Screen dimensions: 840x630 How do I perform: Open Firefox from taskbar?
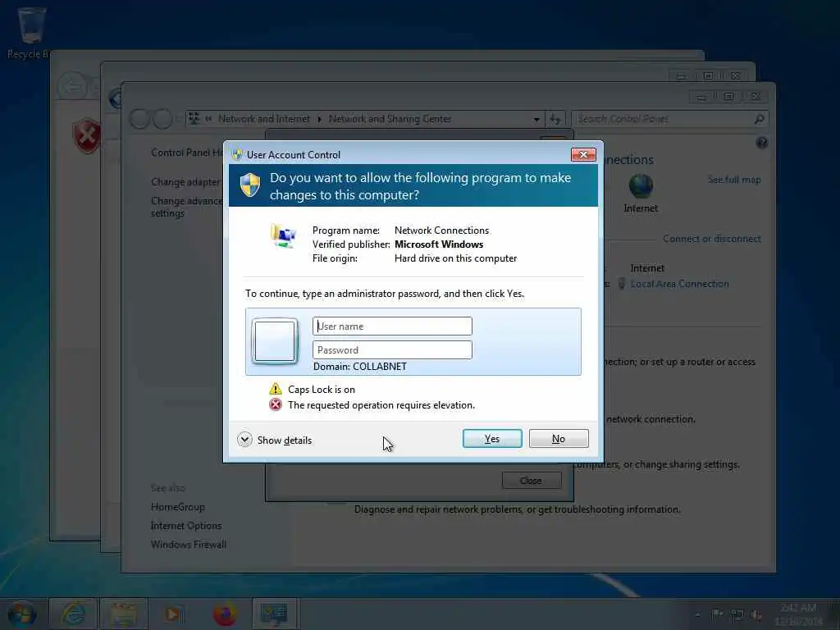click(225, 614)
